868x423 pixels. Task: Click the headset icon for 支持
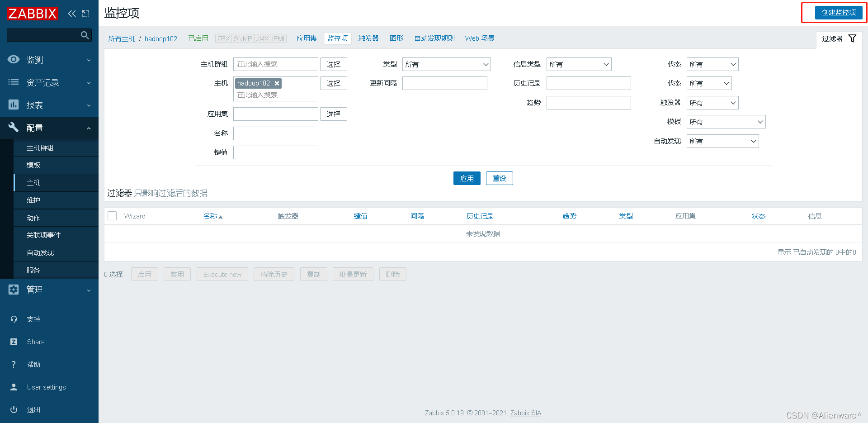coord(14,319)
